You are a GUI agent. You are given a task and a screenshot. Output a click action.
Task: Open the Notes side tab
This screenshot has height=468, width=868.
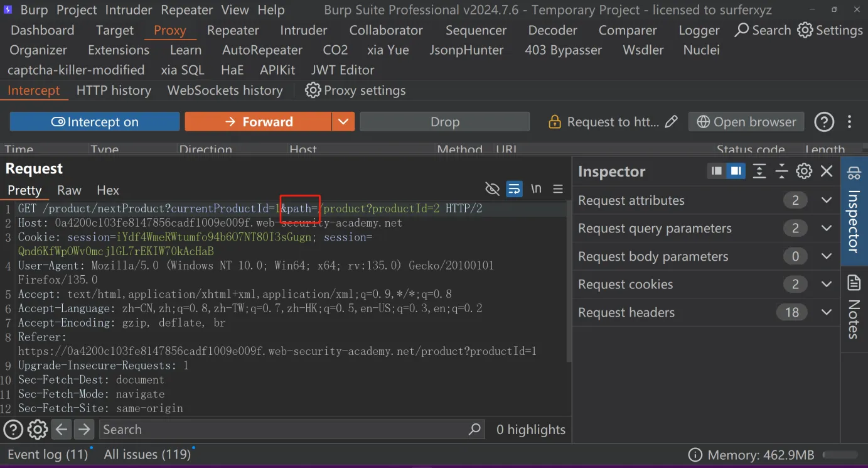point(854,308)
